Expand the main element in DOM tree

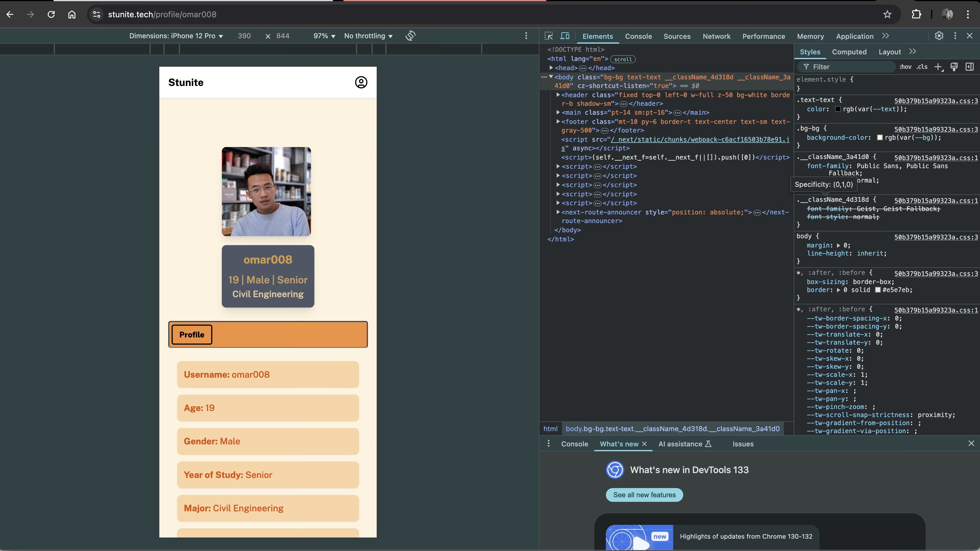[x=558, y=113]
